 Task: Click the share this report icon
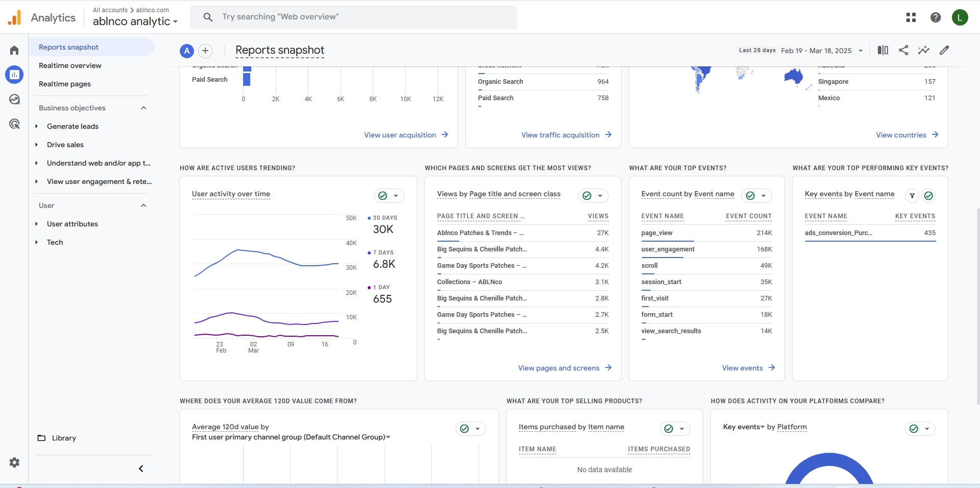(x=903, y=50)
